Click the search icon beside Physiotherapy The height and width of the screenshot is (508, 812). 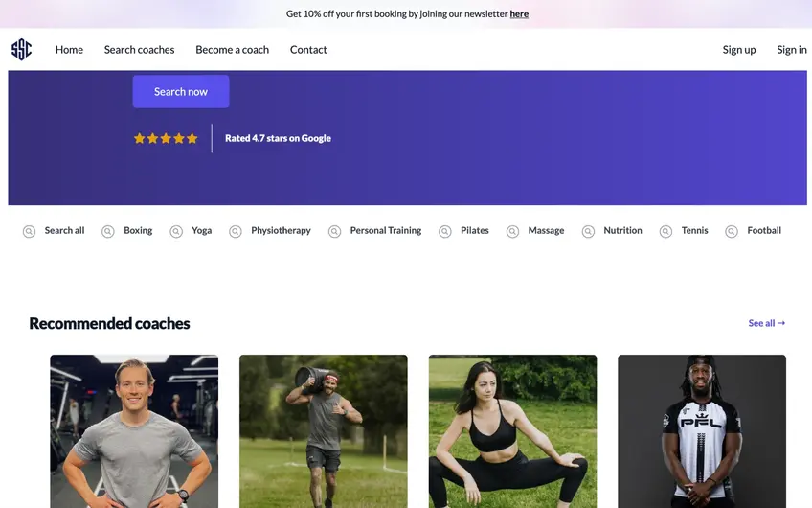[x=236, y=231]
